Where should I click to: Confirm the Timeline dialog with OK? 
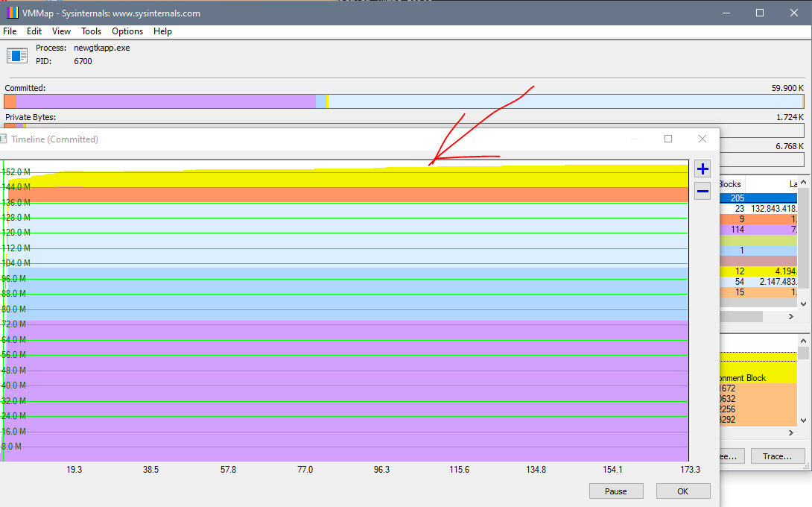(x=682, y=491)
